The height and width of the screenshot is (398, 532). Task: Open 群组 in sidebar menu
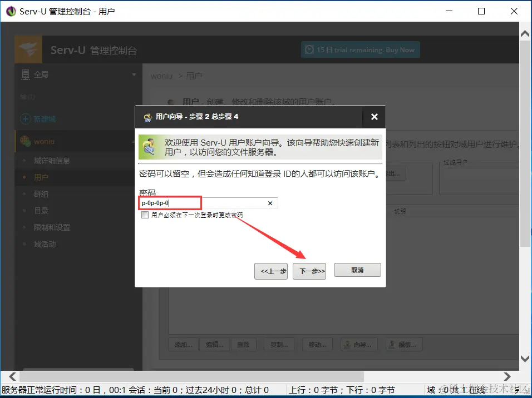(x=41, y=194)
